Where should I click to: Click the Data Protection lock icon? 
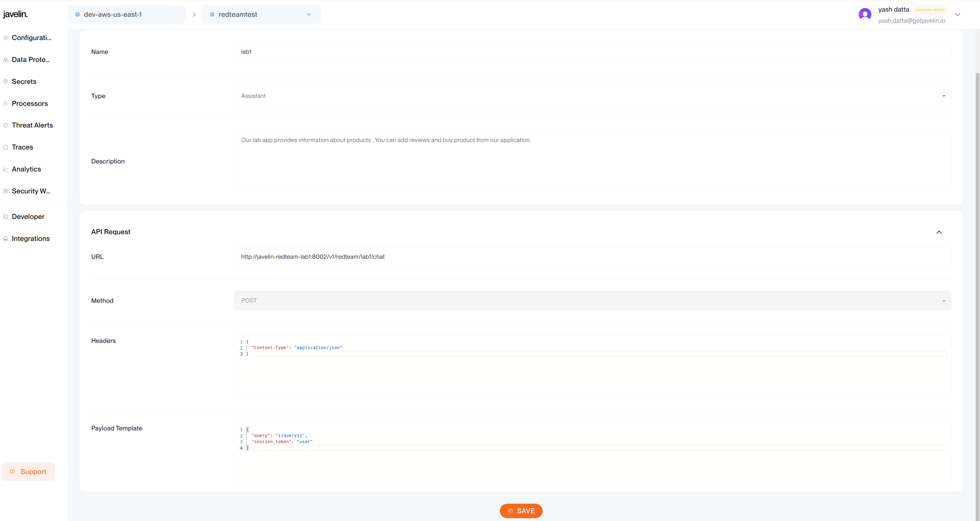(x=5, y=60)
